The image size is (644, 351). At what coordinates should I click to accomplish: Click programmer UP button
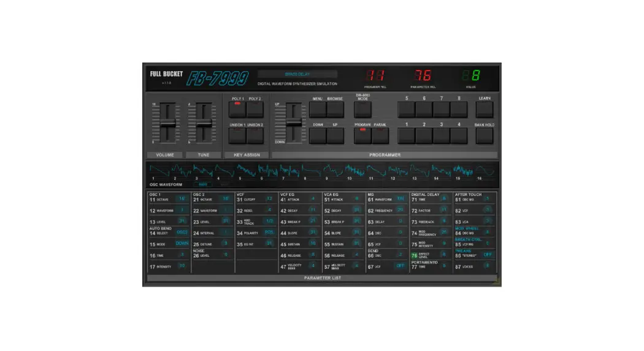[335, 136]
